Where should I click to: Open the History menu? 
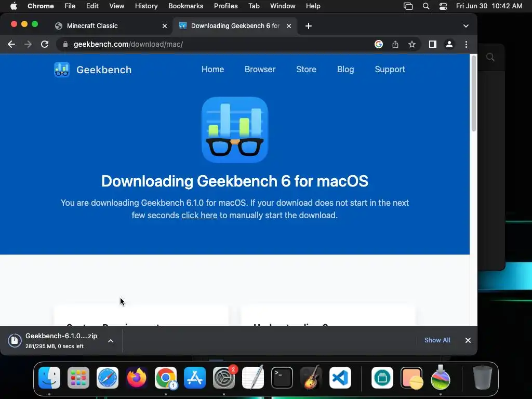coord(146,6)
